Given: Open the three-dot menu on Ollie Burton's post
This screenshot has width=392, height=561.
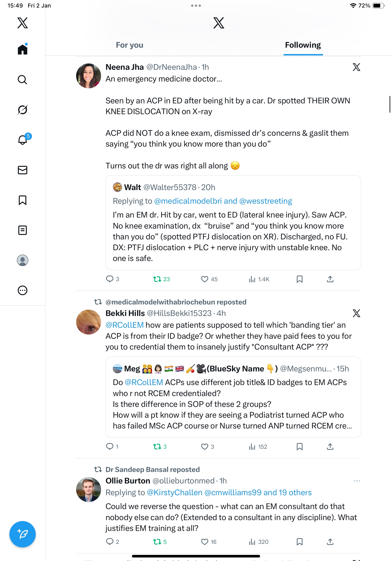Looking at the screenshot, I should pyautogui.click(x=357, y=481).
